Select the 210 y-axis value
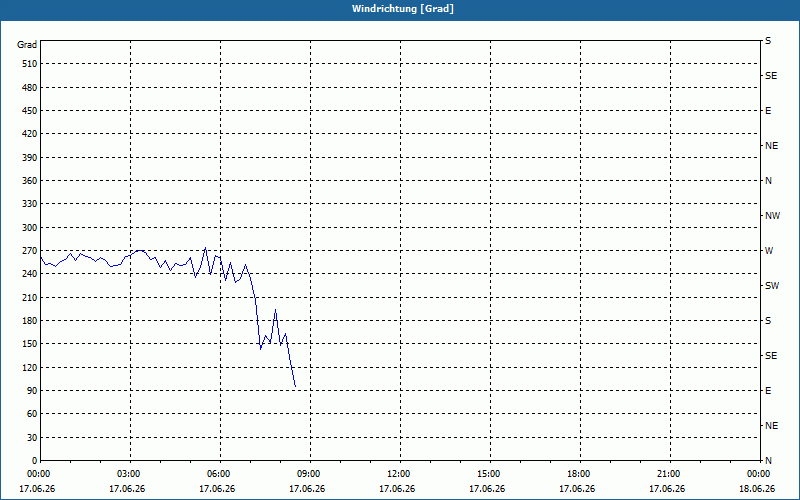 [30, 297]
